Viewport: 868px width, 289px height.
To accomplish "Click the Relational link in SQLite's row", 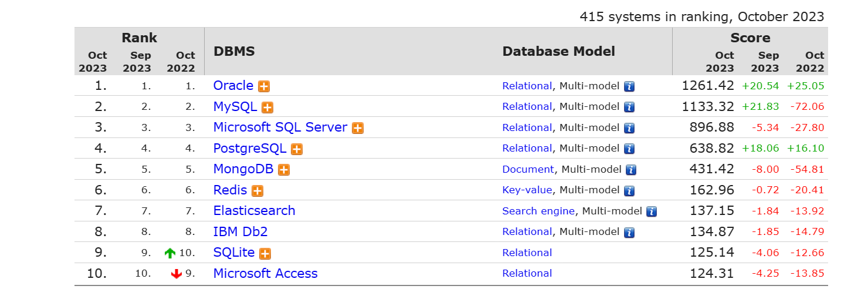I will 527,253.
